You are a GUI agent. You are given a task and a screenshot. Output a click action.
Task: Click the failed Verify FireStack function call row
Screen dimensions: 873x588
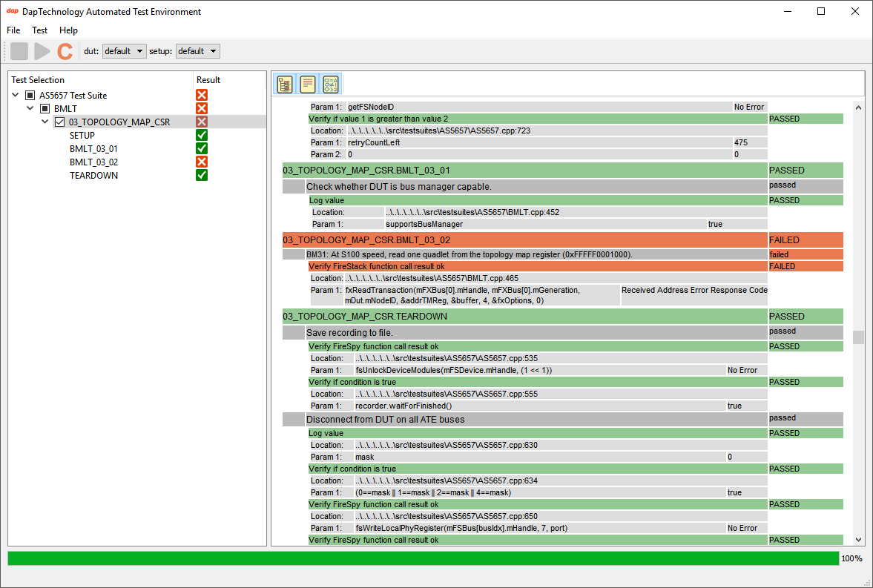pyautogui.click(x=538, y=266)
